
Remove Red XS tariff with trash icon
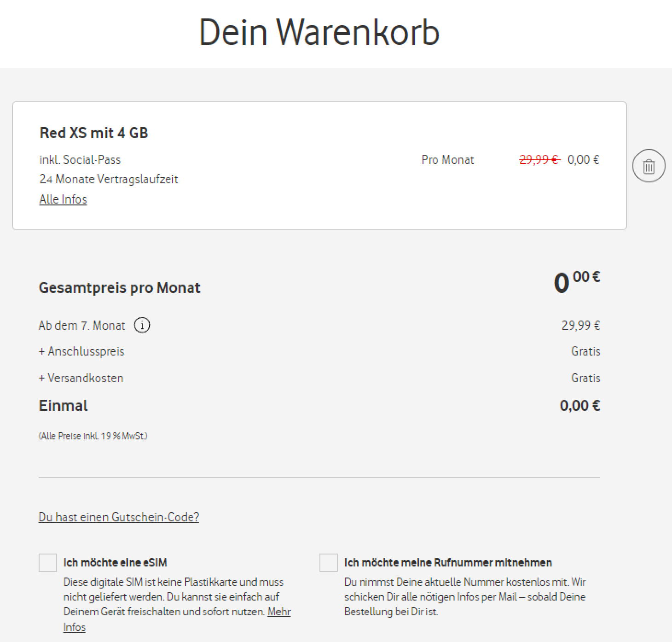point(649,166)
